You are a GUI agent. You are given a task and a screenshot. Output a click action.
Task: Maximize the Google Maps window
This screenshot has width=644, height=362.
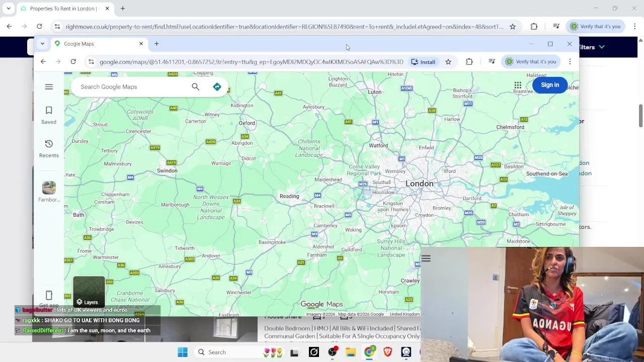[550, 44]
